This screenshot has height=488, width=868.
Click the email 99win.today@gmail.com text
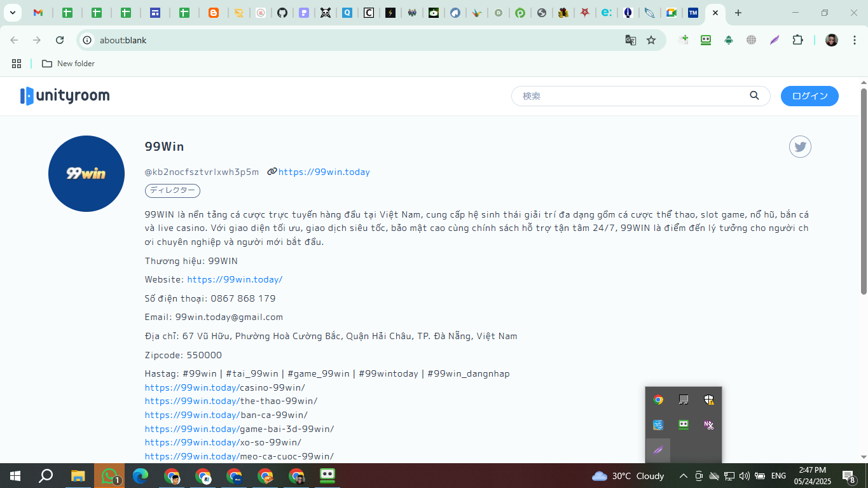pos(229,317)
